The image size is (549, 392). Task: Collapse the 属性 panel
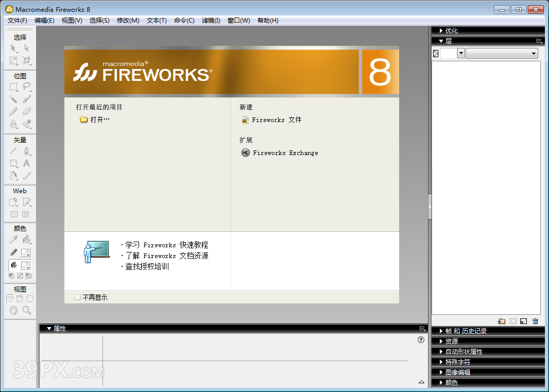(x=49, y=329)
